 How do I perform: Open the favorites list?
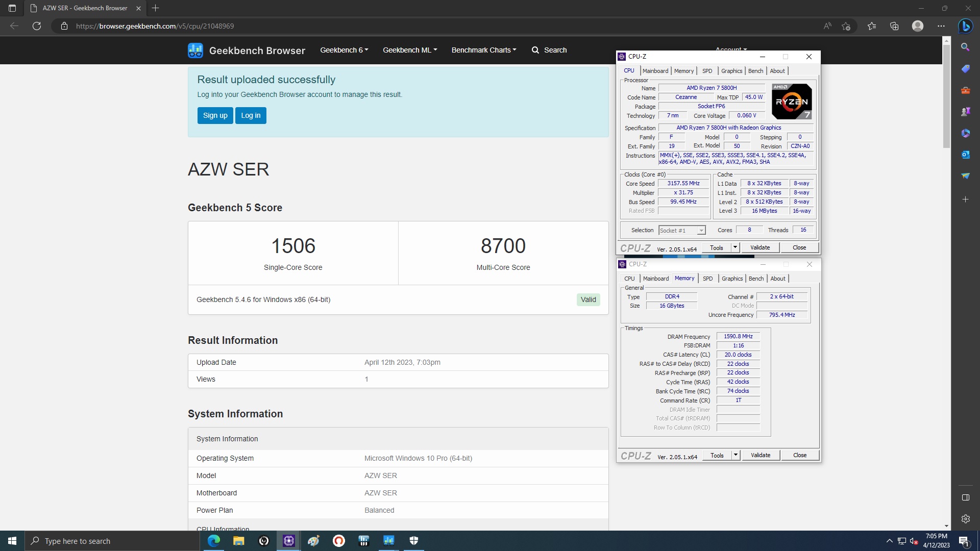872,26
